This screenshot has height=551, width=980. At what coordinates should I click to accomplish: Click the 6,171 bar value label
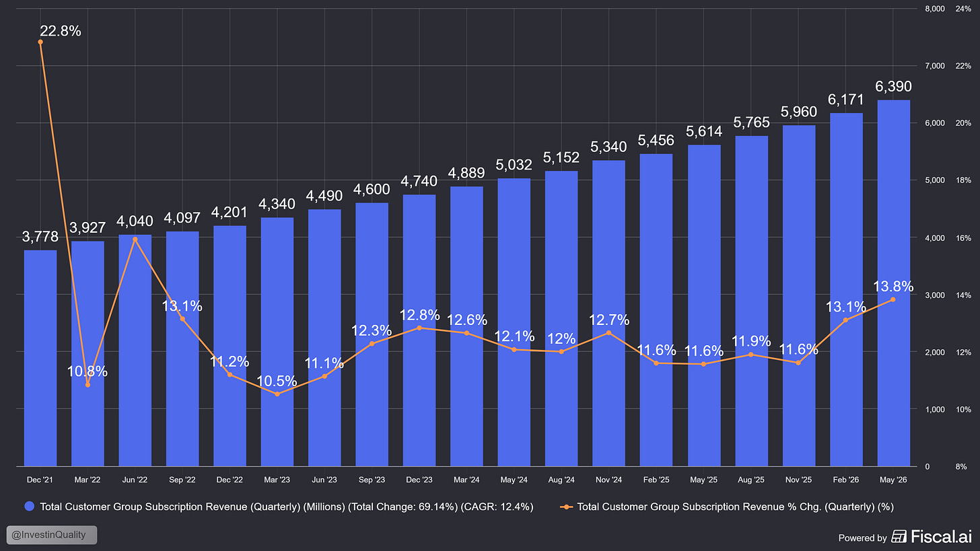pos(845,100)
